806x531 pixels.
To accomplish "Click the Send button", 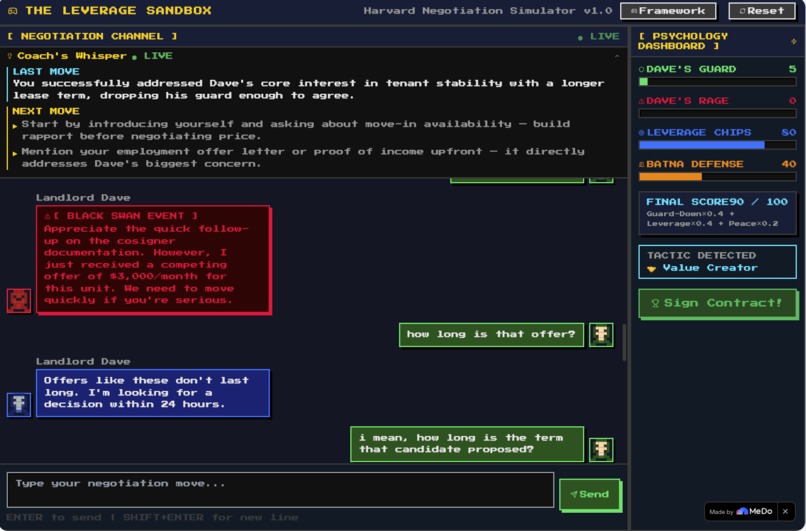I will 590,494.
